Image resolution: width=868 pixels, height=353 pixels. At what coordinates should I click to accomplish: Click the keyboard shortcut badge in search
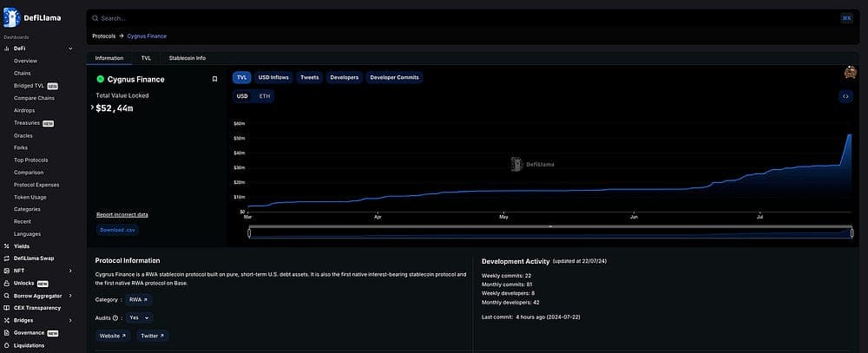tap(846, 18)
